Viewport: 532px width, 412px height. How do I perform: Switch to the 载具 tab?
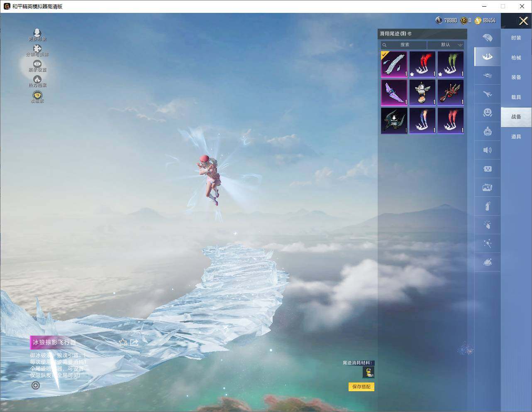coord(516,97)
